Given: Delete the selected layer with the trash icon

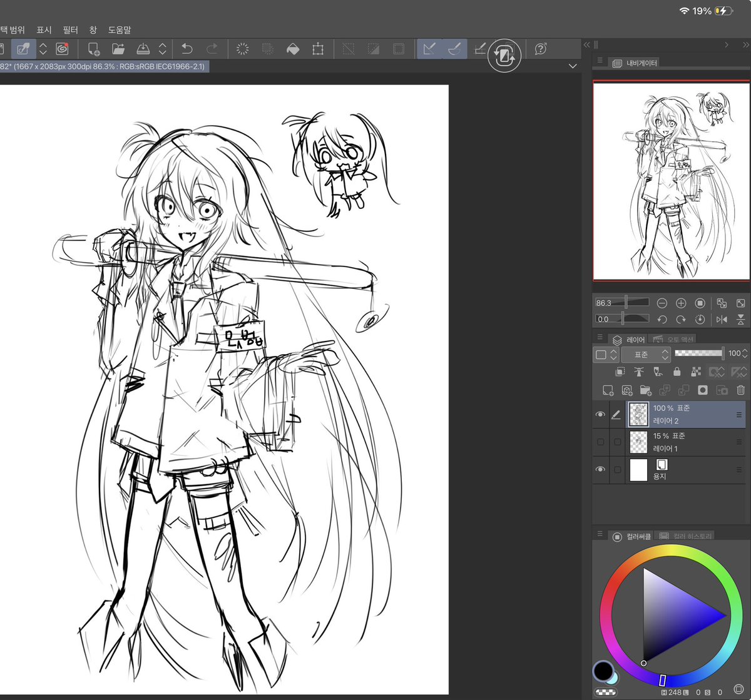Looking at the screenshot, I should [x=740, y=390].
